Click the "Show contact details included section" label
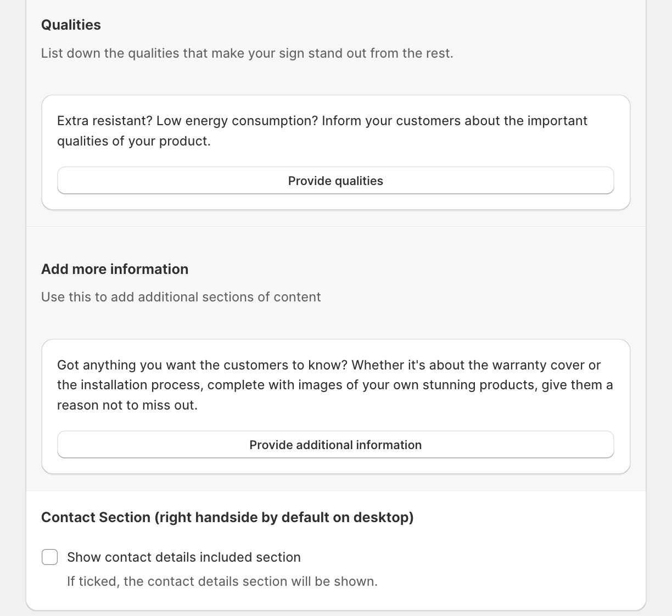This screenshot has width=672, height=616. click(x=184, y=557)
